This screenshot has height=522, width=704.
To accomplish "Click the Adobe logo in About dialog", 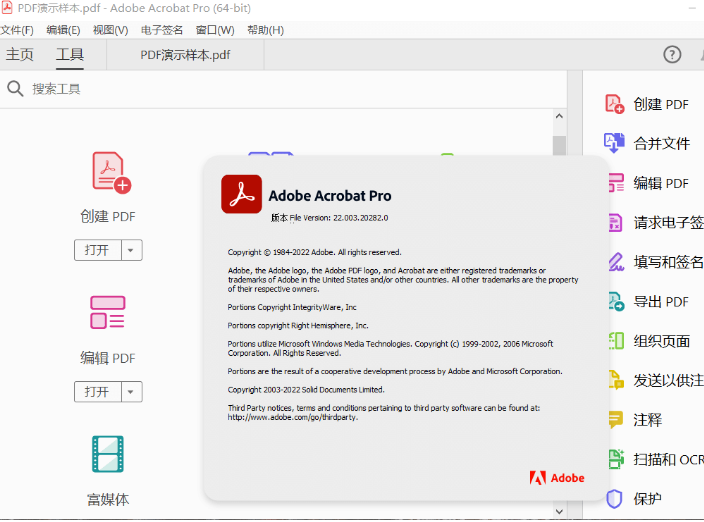I will pos(557,478).
